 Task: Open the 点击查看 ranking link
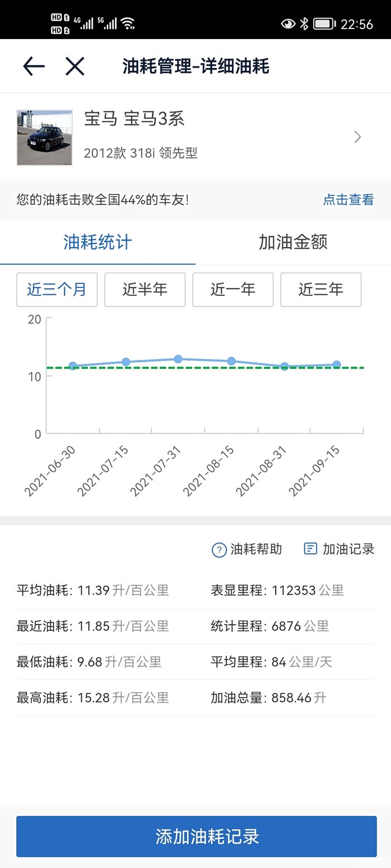click(x=348, y=200)
